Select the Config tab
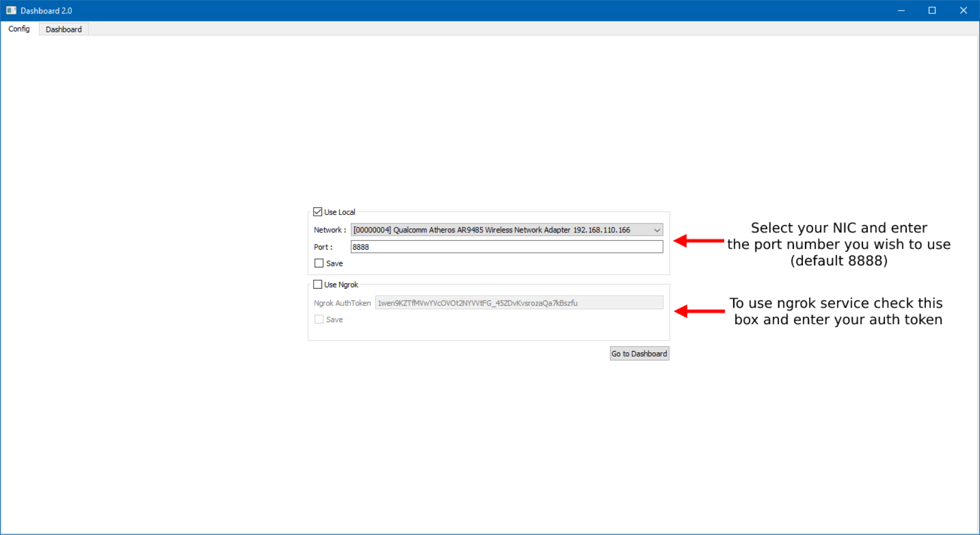Screen dimensions: 980x535 19,28
